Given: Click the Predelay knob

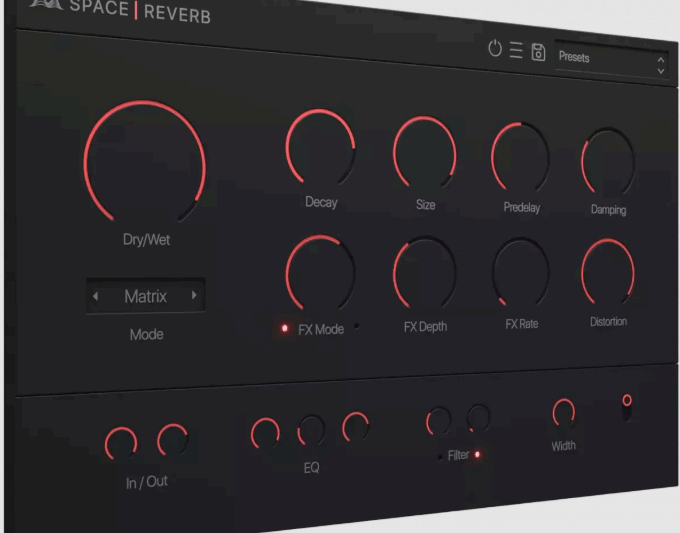Looking at the screenshot, I should click(x=520, y=157).
